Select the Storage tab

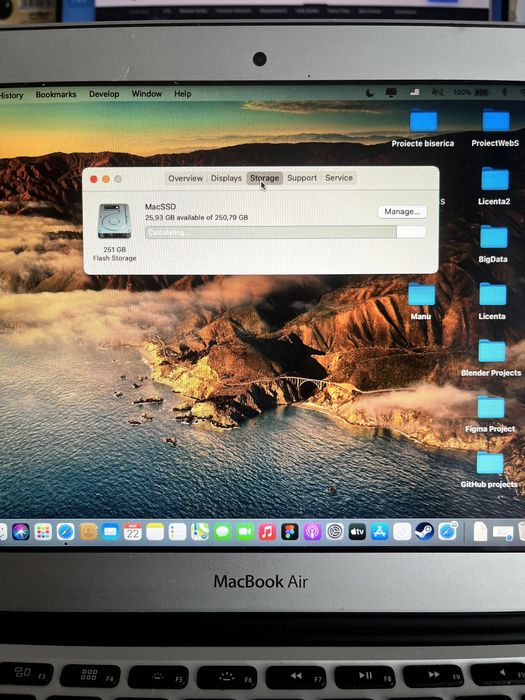[x=264, y=178]
